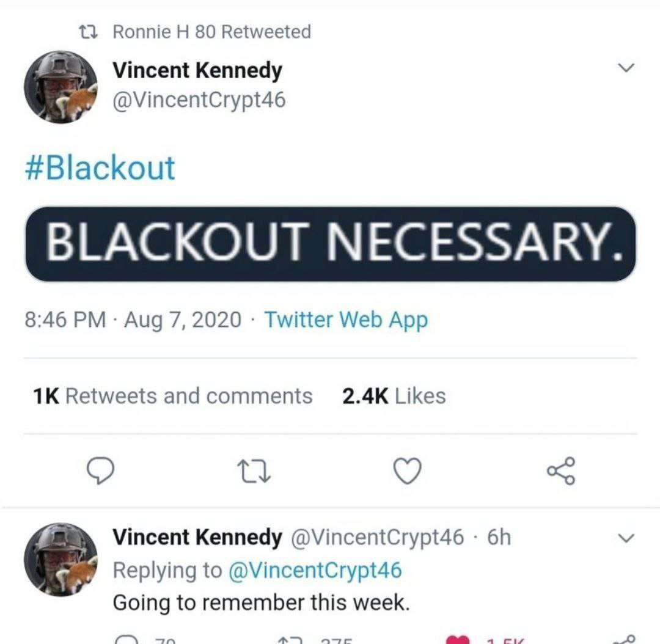The height and width of the screenshot is (644, 660).
Task: Click the 8:46 PM Aug 7, 2020 timestamp
Action: [133, 320]
